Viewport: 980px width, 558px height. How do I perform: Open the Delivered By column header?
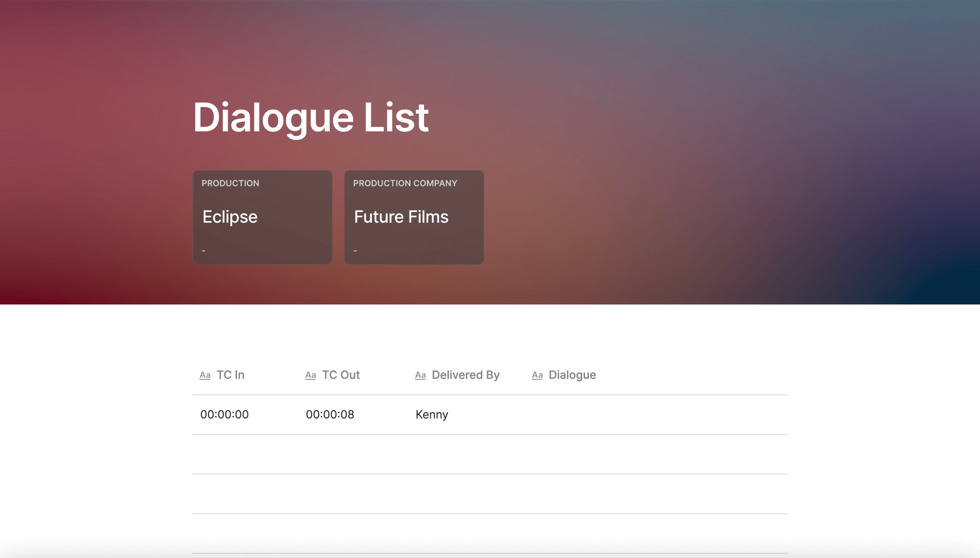(465, 375)
